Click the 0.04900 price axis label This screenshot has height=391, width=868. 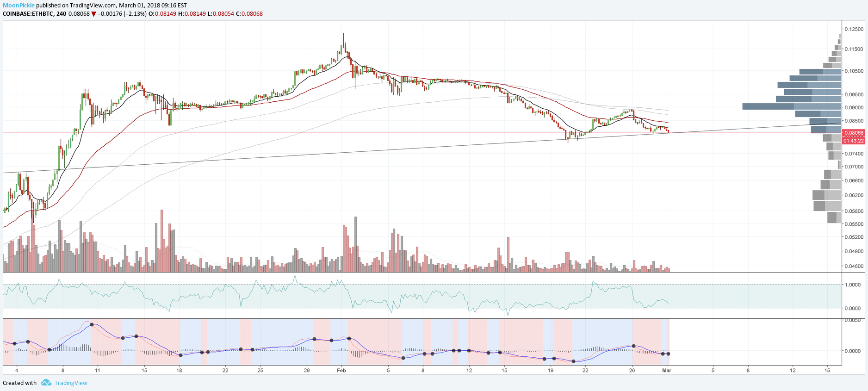click(854, 252)
